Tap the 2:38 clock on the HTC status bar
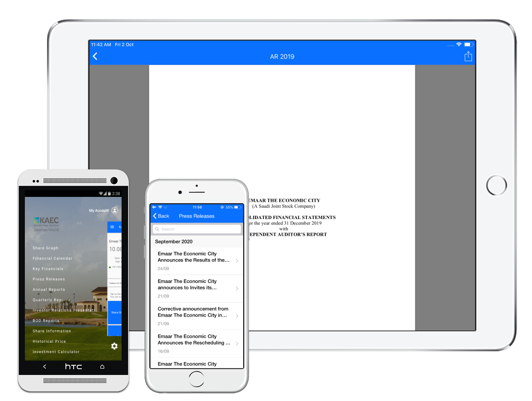The height and width of the screenshot is (401, 532). click(116, 194)
